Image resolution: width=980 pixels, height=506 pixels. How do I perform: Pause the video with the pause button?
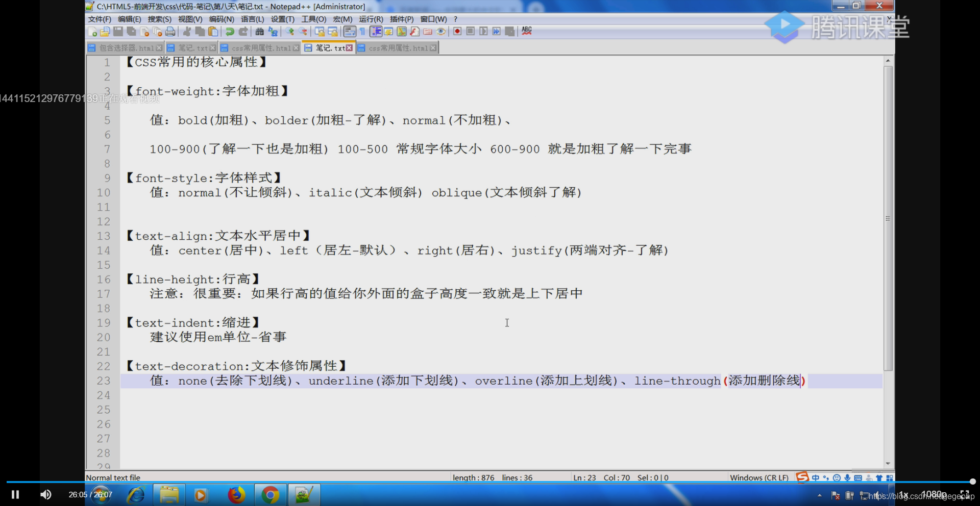(15, 494)
